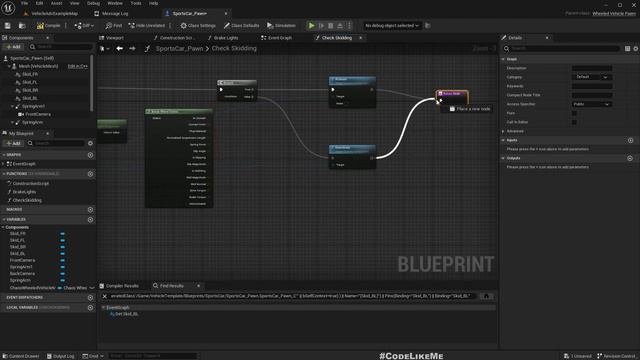640x360 pixels.
Task: Click SportsCar_Pawn in the breadcrumb
Action: 179,49
